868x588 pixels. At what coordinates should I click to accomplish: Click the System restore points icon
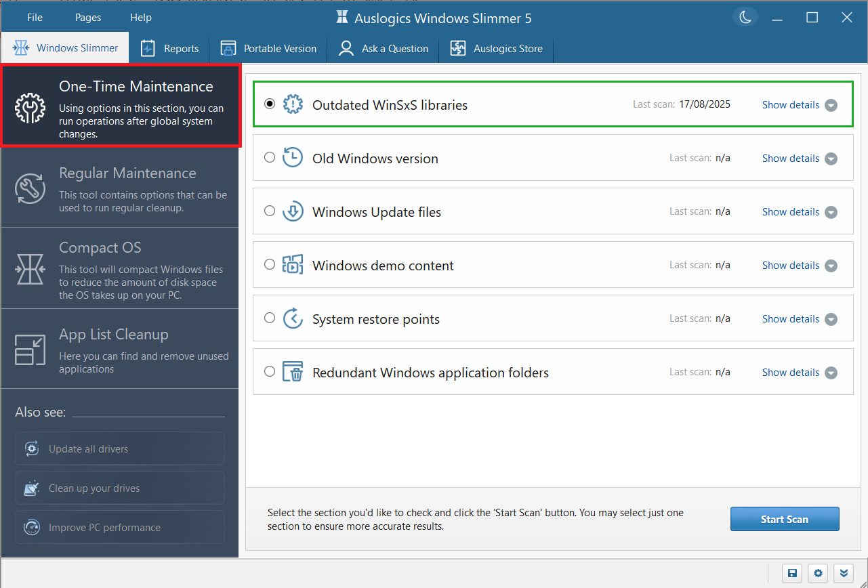coord(293,318)
